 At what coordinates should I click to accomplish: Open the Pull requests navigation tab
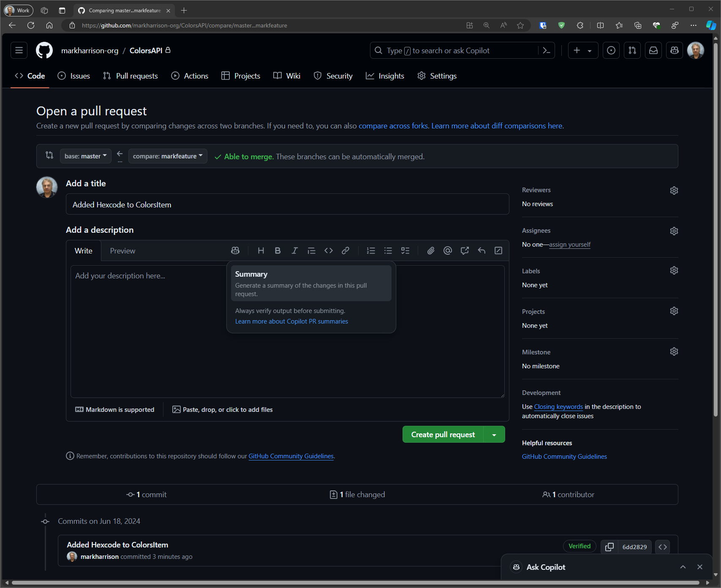click(x=130, y=76)
